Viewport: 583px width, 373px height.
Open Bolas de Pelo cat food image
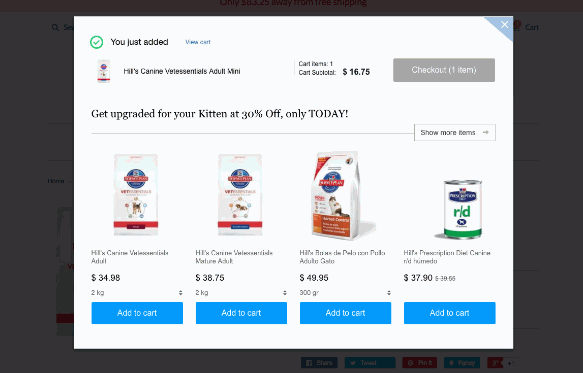342,196
